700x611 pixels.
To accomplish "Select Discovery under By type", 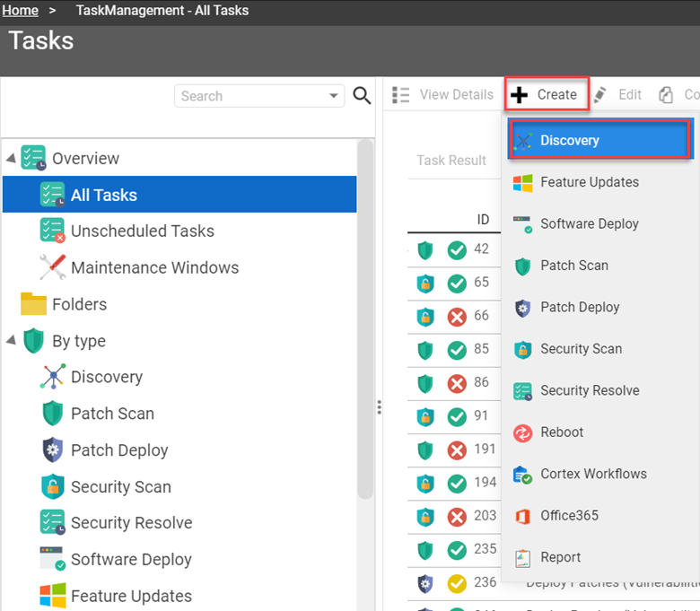I will pyautogui.click(x=107, y=377).
